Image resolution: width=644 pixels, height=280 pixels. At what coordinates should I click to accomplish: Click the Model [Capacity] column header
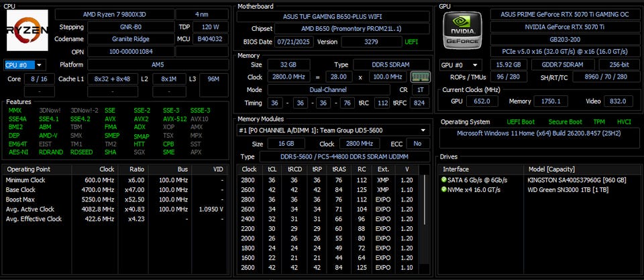coord(582,169)
